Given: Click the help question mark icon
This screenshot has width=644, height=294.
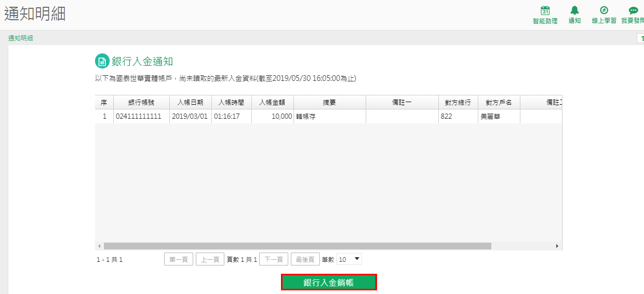Looking at the screenshot, I should tap(640, 38).
